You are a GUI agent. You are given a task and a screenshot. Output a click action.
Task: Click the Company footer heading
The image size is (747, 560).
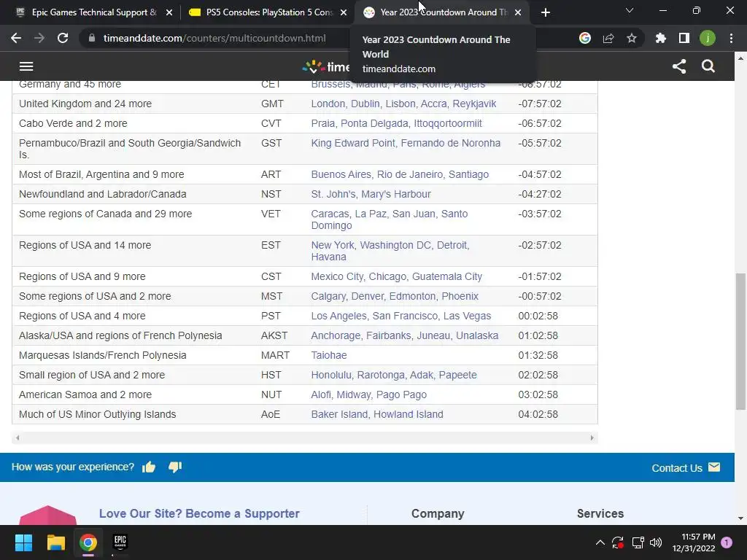tap(438, 513)
